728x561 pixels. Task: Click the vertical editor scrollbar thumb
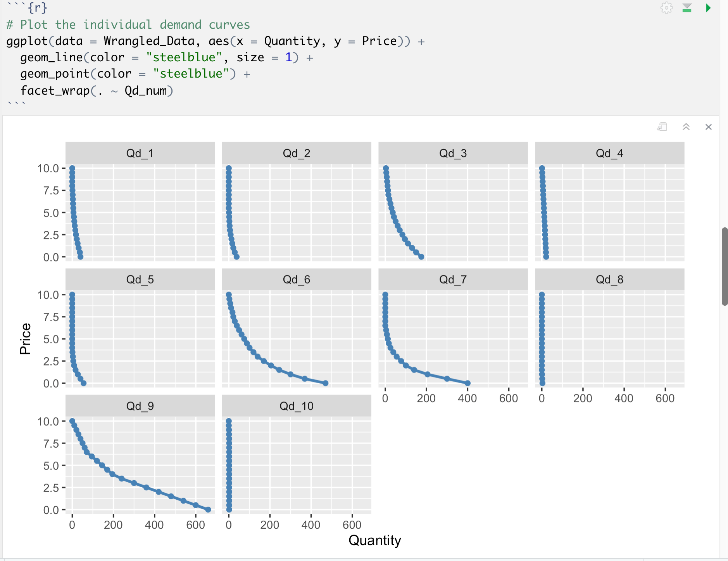(725, 267)
